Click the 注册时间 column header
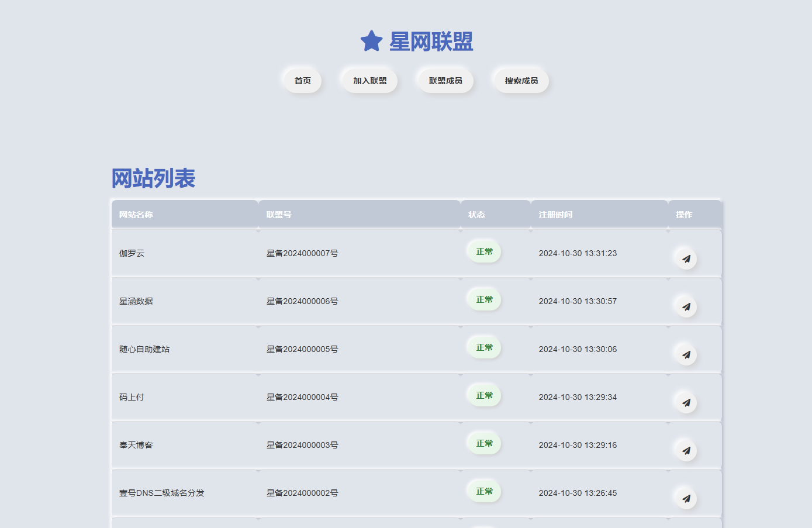The height and width of the screenshot is (528, 812). pyautogui.click(x=555, y=215)
